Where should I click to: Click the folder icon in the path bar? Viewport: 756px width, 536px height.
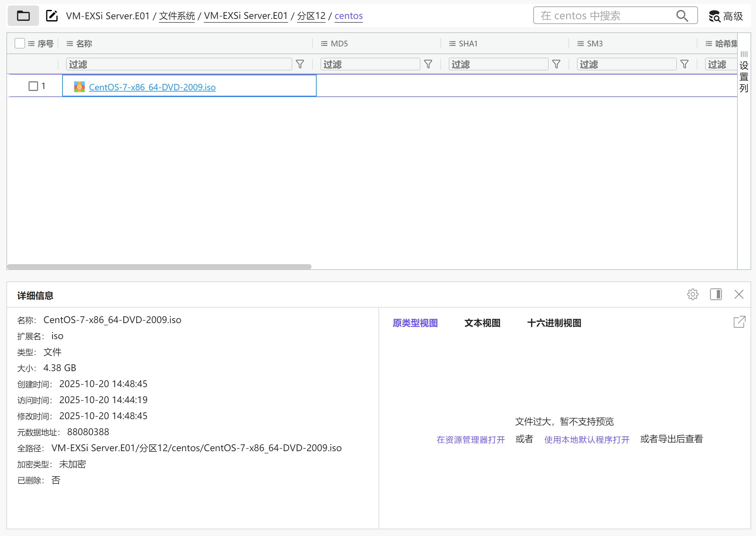[x=23, y=15]
